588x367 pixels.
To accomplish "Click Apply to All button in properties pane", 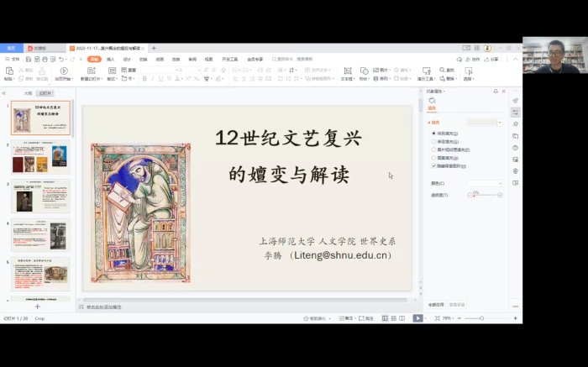I will coord(436,304).
